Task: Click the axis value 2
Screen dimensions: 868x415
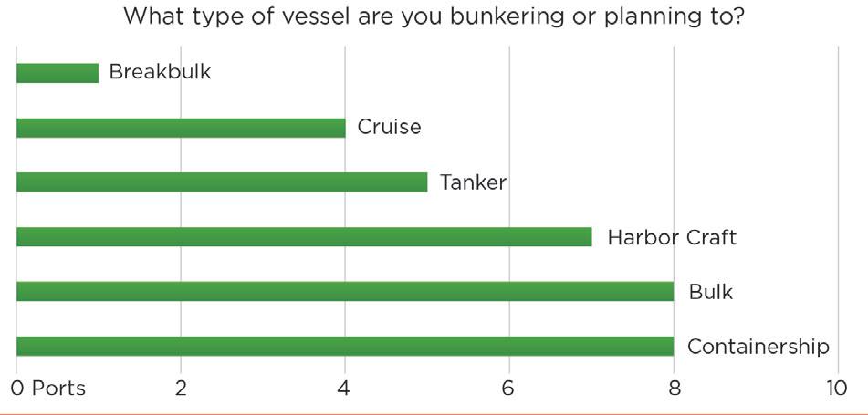Action: pos(181,389)
